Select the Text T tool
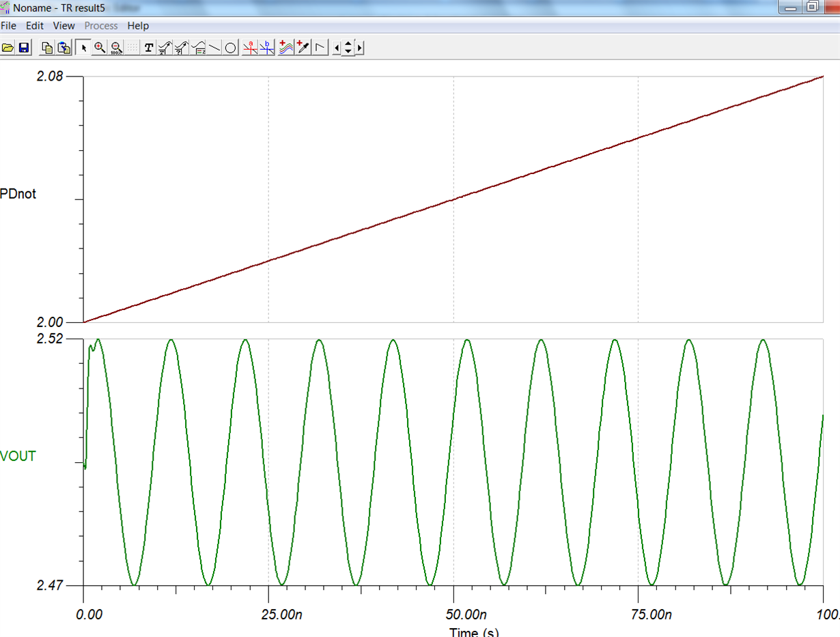 point(149,48)
